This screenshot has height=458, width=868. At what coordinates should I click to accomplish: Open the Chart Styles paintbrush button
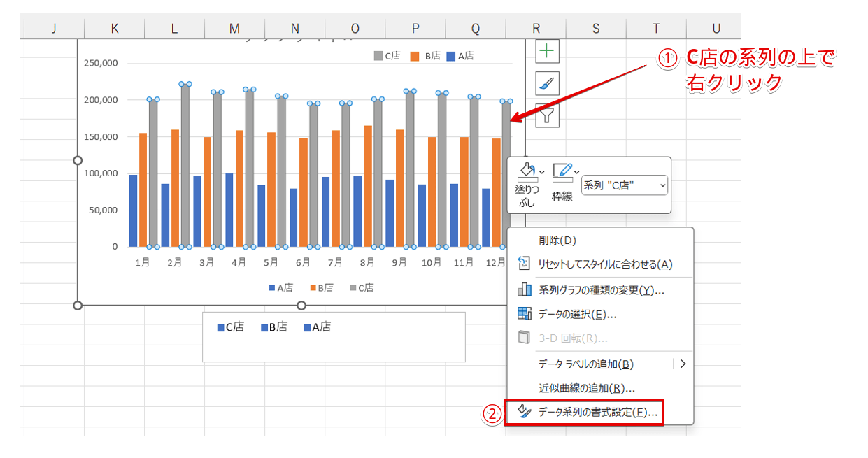547,83
